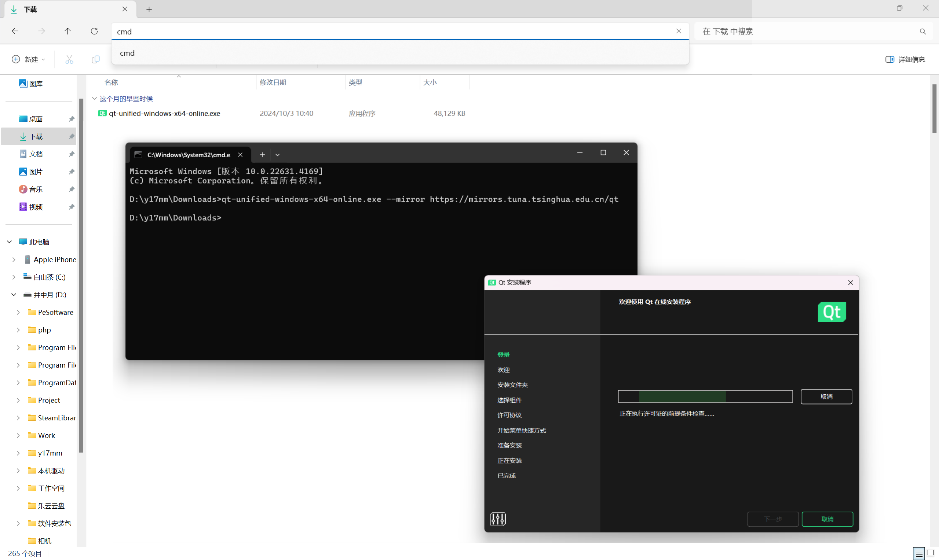The height and width of the screenshot is (560, 939).
Task: Click 许可协议 step in installer
Action: click(509, 415)
